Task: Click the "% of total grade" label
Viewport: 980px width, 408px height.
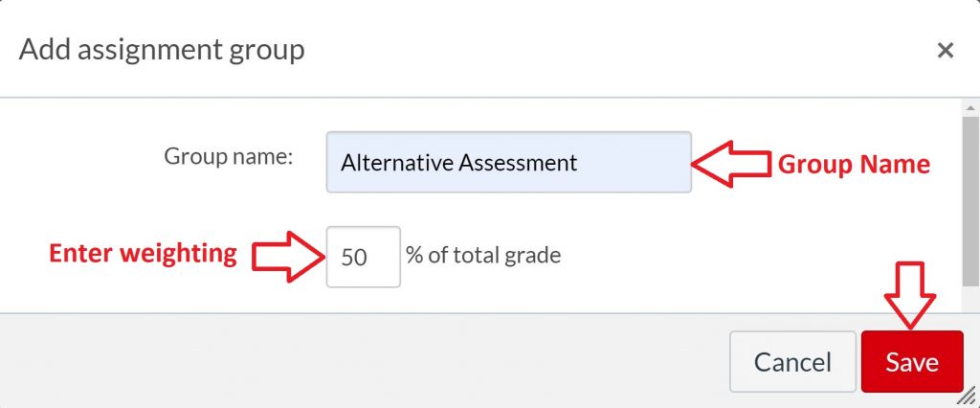Action: point(483,256)
